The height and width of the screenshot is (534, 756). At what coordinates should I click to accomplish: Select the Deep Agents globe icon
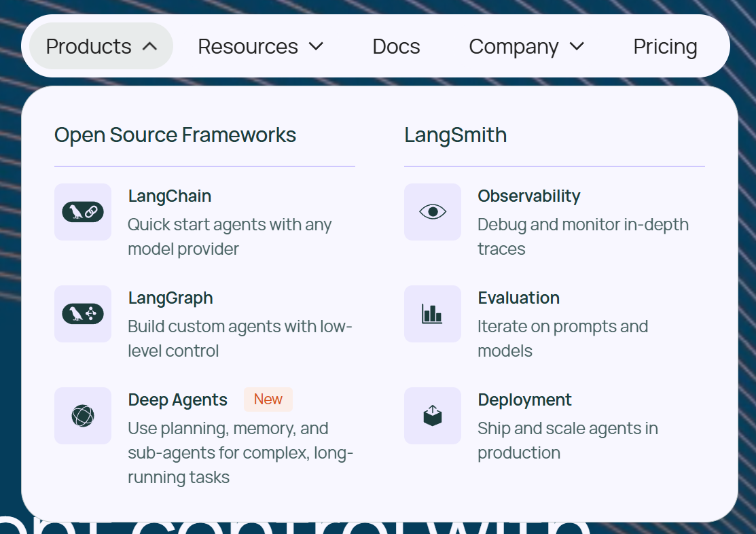(x=82, y=416)
